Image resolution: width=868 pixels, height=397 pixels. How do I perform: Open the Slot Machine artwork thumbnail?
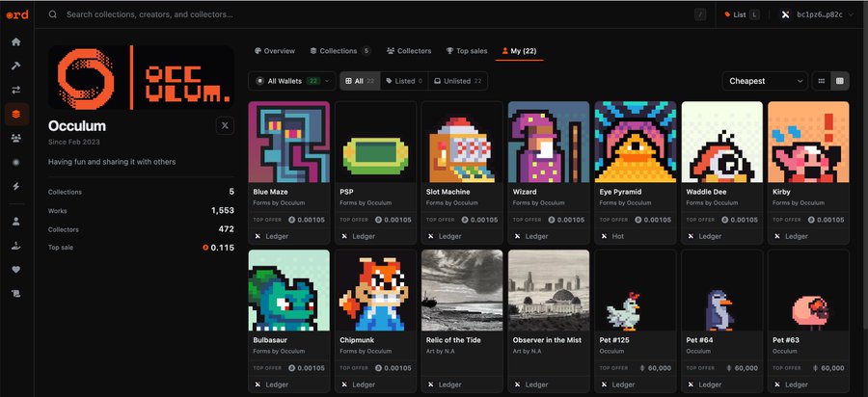(x=462, y=142)
